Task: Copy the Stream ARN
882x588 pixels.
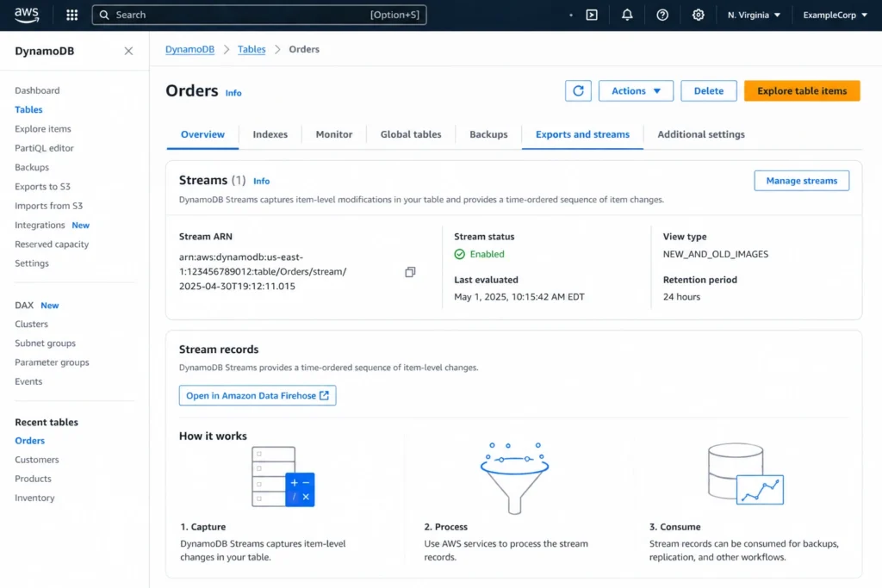Action: (410, 271)
